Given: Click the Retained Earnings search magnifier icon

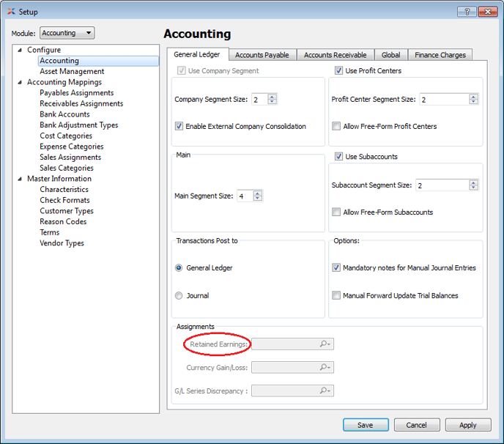Looking at the screenshot, I should click(325, 344).
